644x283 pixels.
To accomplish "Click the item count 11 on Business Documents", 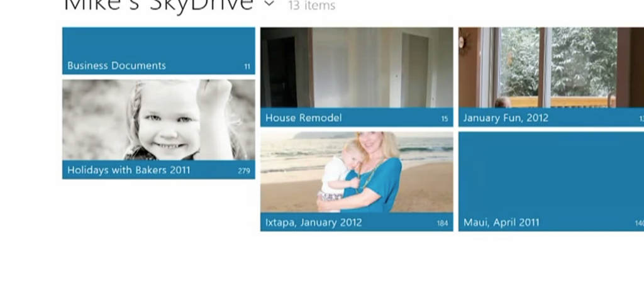I will pos(247,67).
